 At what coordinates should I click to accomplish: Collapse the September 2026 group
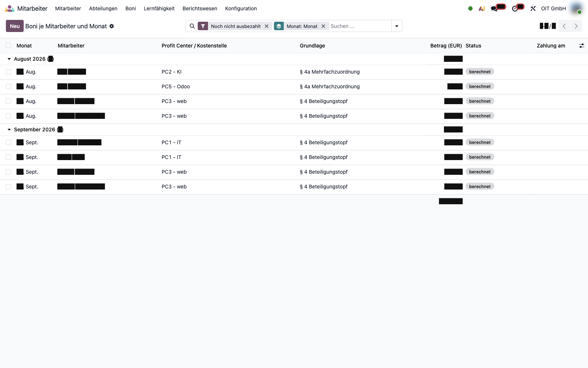9,130
